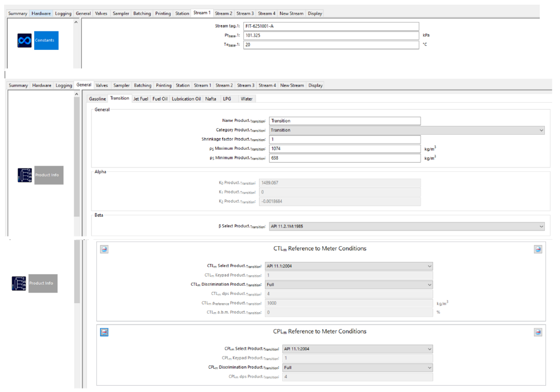
Task: Click the left icon in the CPLm Reference header
Action: (x=104, y=332)
